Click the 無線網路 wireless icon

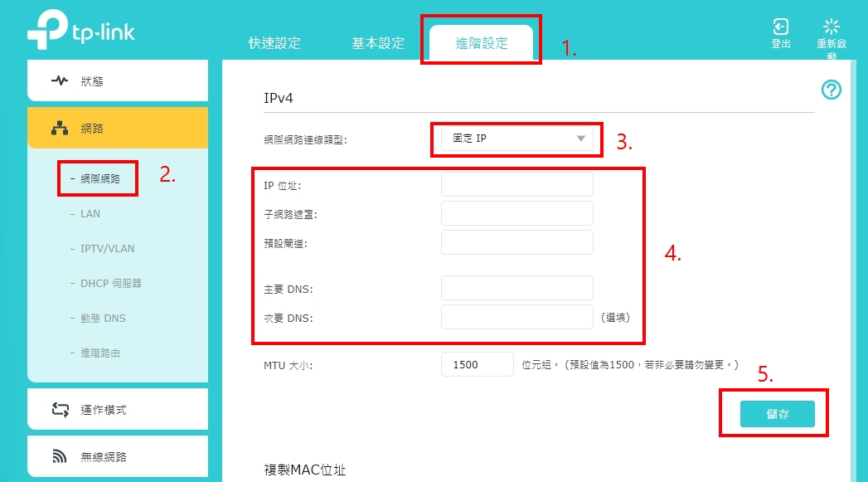[60, 456]
